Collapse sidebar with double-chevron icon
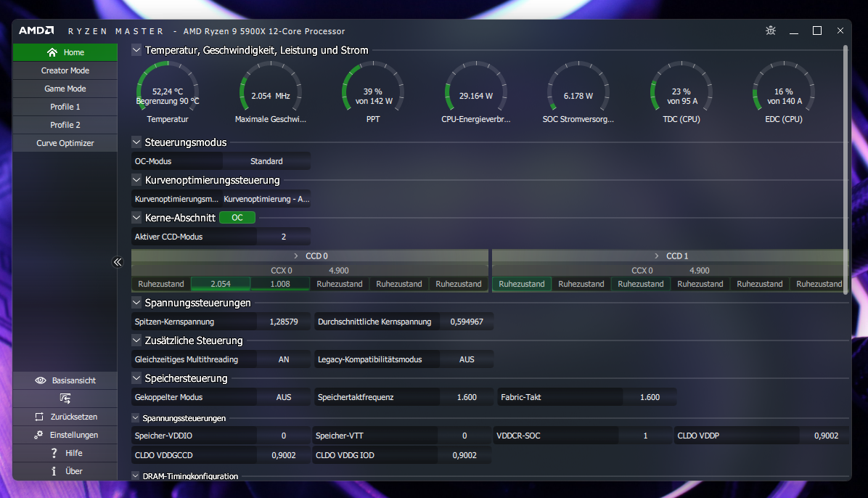868x498 pixels. point(118,262)
